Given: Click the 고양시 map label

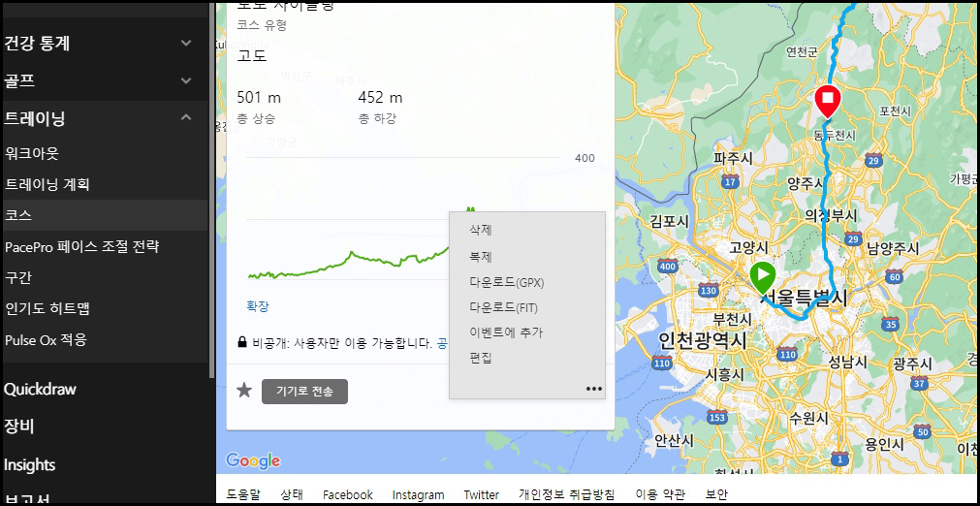Looking at the screenshot, I should [747, 248].
